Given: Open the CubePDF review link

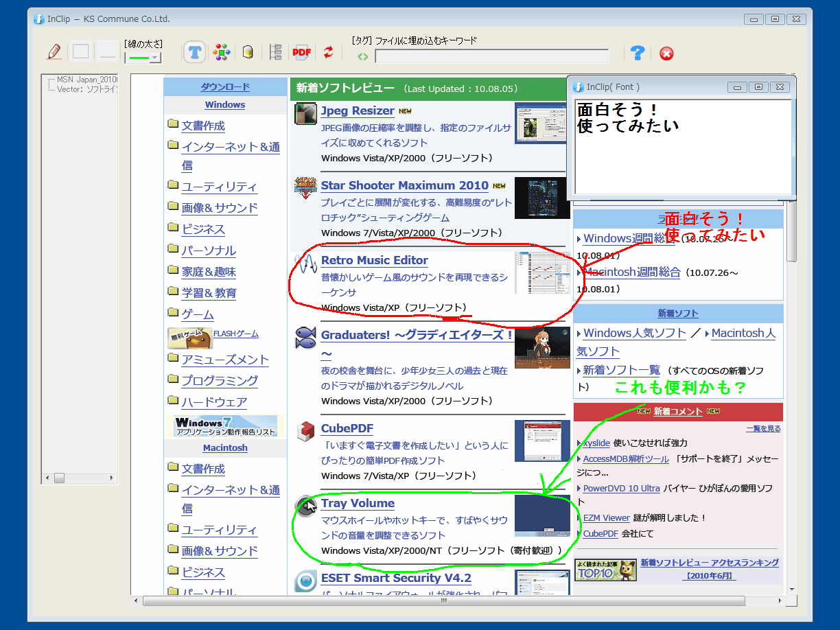Looking at the screenshot, I should coord(347,428).
